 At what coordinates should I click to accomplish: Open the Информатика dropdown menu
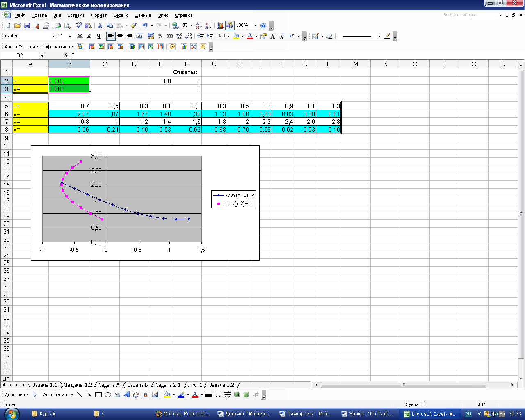[x=57, y=47]
